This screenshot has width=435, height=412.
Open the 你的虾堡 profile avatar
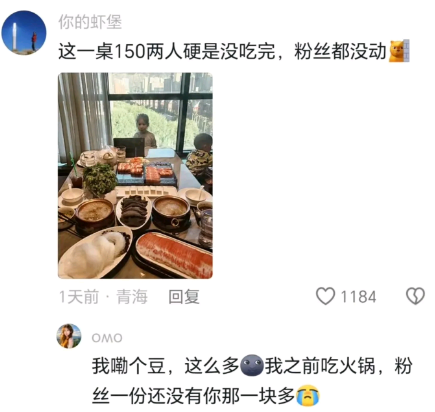[x=24, y=32]
